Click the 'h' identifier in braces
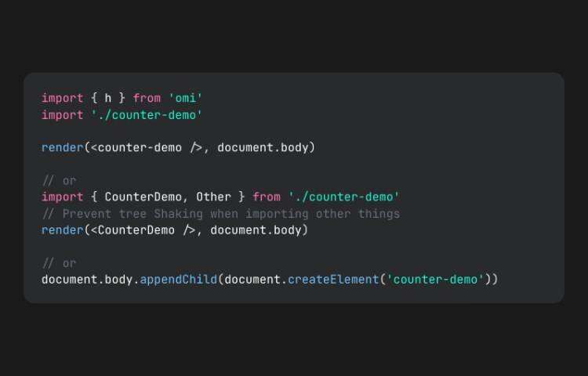The width and height of the screenshot is (588, 376). (x=108, y=99)
